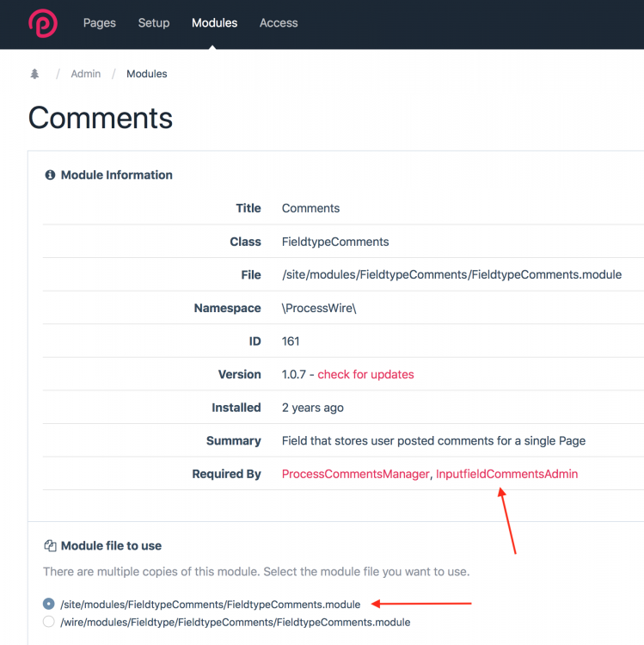Click the Module Information section header
The height and width of the screenshot is (645, 644).
click(117, 175)
